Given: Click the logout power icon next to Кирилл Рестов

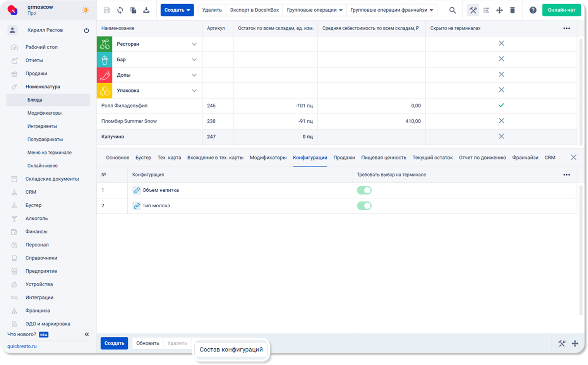Looking at the screenshot, I should (x=86, y=30).
